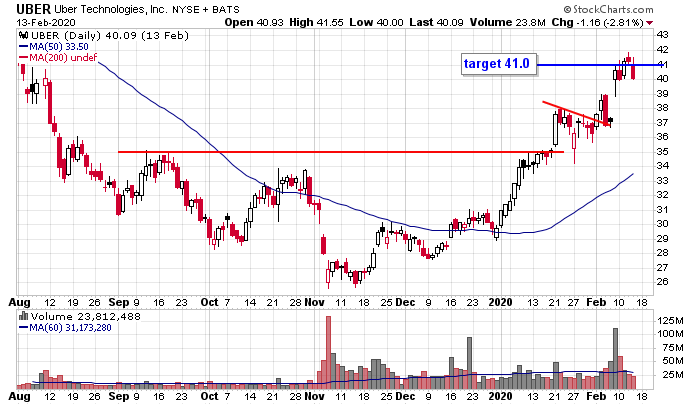Click the MA(50) 33.50 legend text

point(59,46)
